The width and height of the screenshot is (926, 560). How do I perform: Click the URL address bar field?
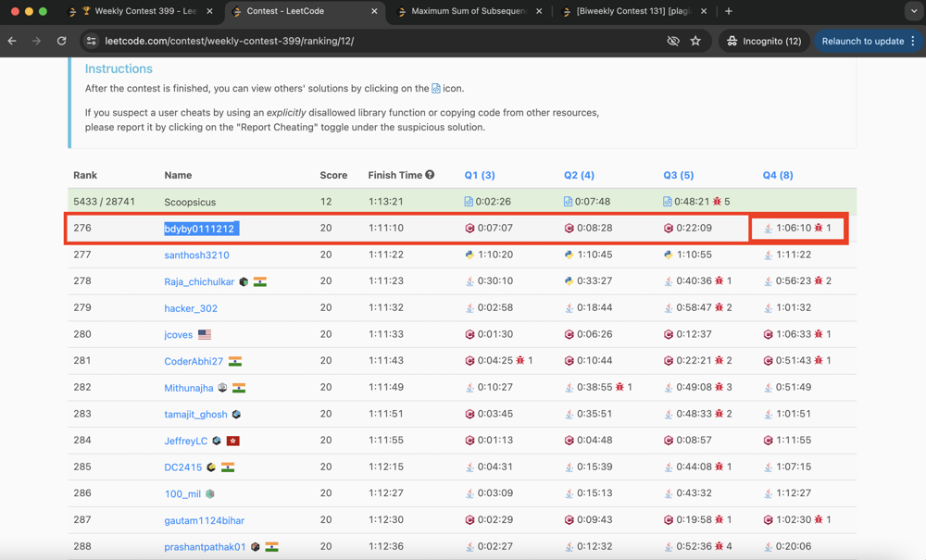click(370, 41)
